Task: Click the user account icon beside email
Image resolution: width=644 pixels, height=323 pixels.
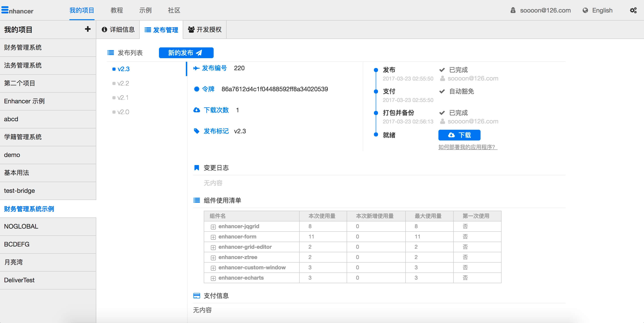Action: click(513, 10)
